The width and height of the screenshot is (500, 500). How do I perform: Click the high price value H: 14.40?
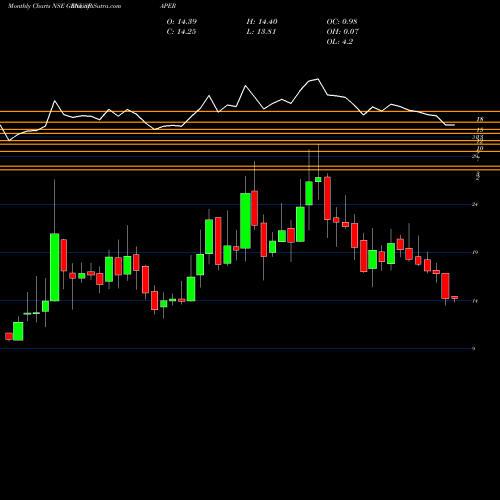(262, 22)
